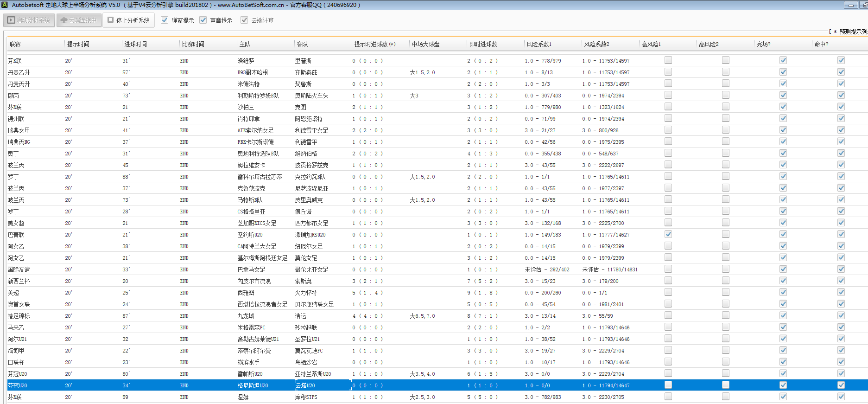The height and width of the screenshot is (404, 868).
Task: Uncheck 命中? for the 西雅图 row
Action: point(841,292)
